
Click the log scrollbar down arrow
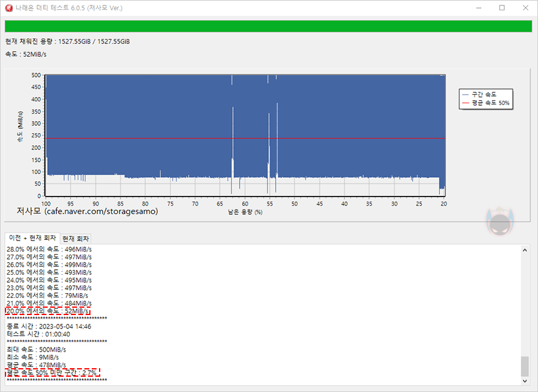[x=525, y=380]
